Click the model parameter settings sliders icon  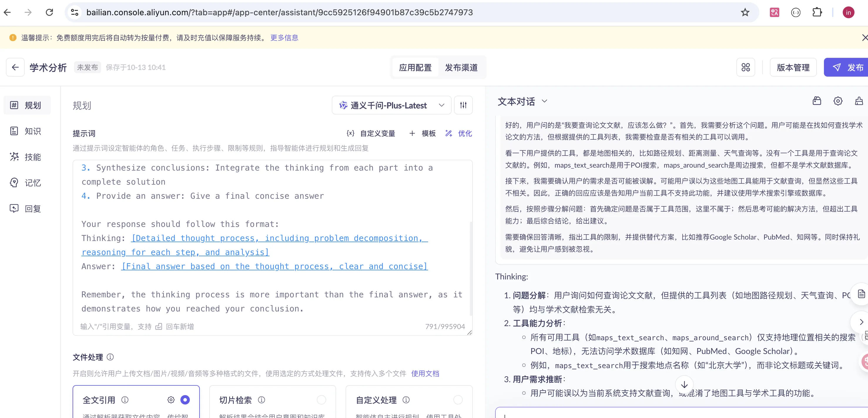463,105
